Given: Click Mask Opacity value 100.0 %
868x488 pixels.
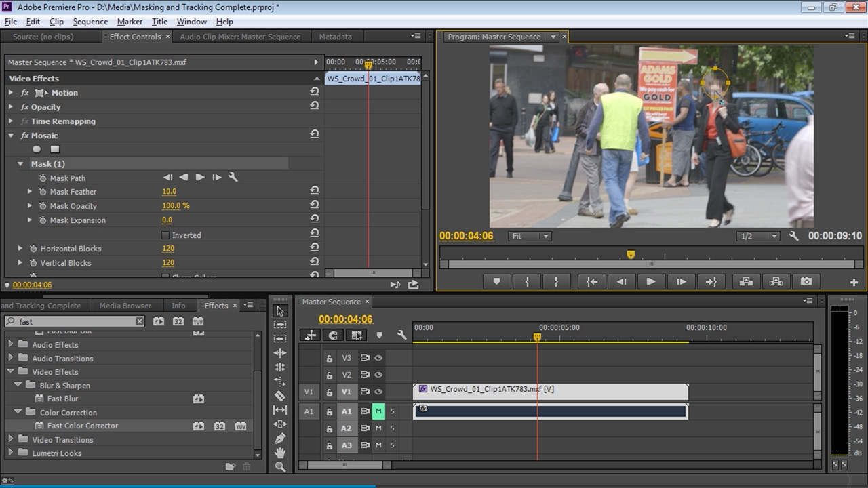Looking at the screenshot, I should [176, 206].
